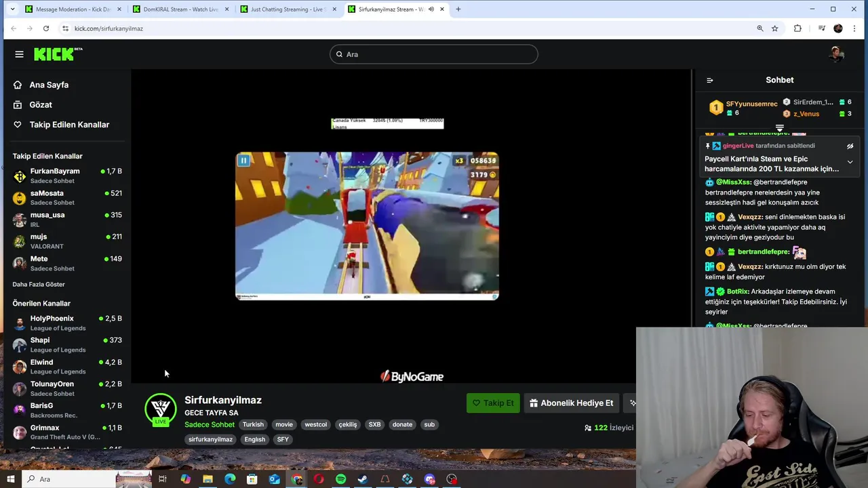Screen dimensions: 868x488
Task: Click Sirfurkanyilmaz channel avatar
Action: point(161,409)
